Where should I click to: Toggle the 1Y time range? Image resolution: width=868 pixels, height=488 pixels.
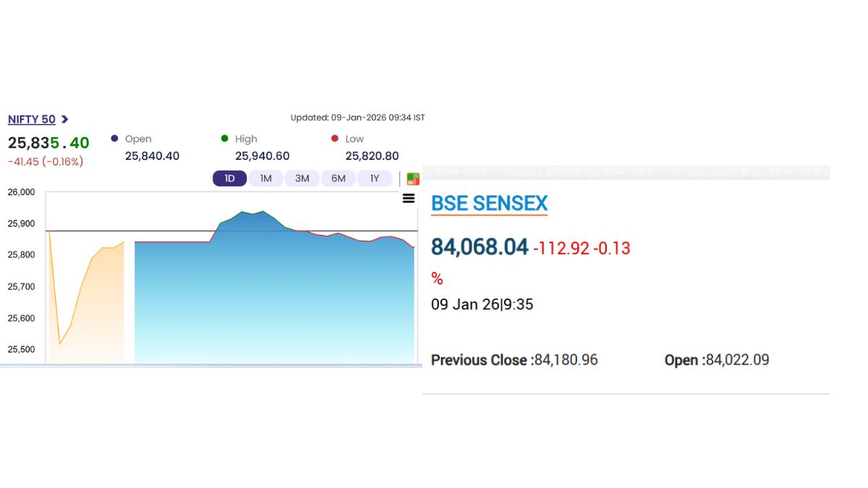pyautogui.click(x=375, y=178)
